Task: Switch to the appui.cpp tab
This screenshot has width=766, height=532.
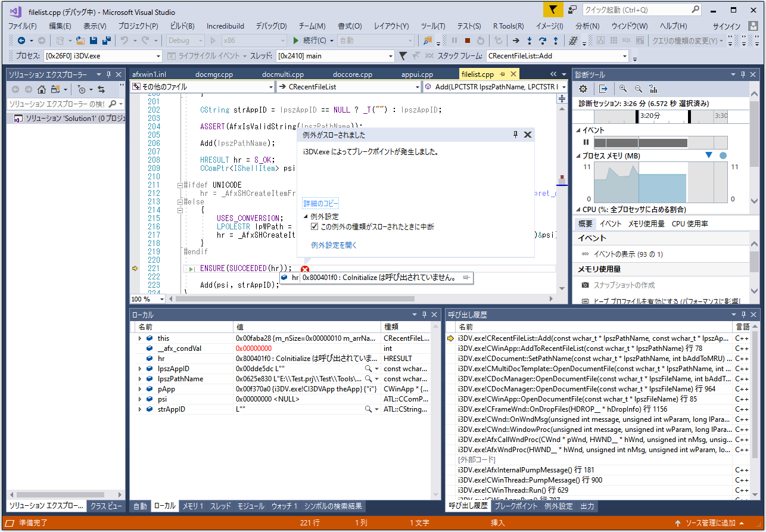Action: pos(418,74)
